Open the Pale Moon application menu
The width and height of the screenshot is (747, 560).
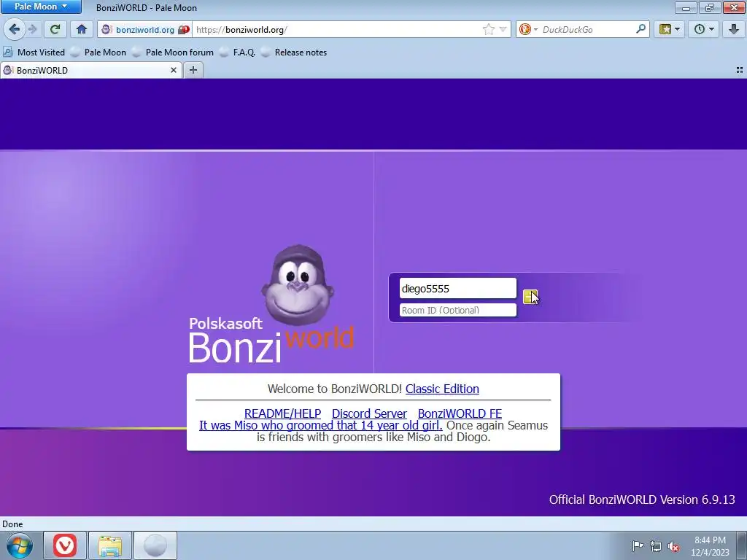[x=41, y=7]
